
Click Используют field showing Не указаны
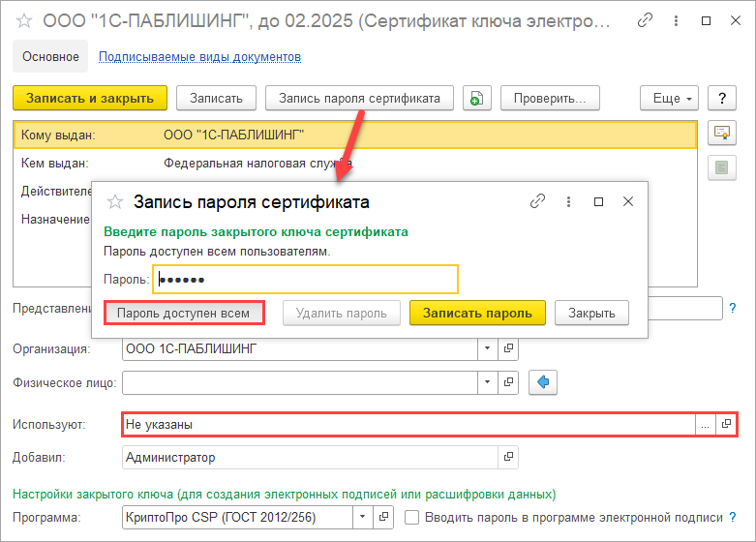[x=408, y=424]
